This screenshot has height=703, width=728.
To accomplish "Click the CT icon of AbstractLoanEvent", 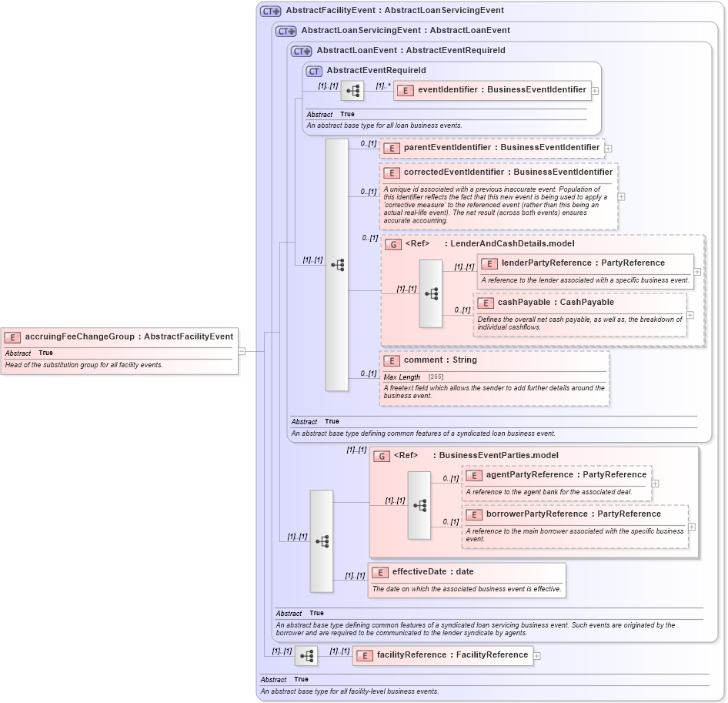I will point(301,51).
